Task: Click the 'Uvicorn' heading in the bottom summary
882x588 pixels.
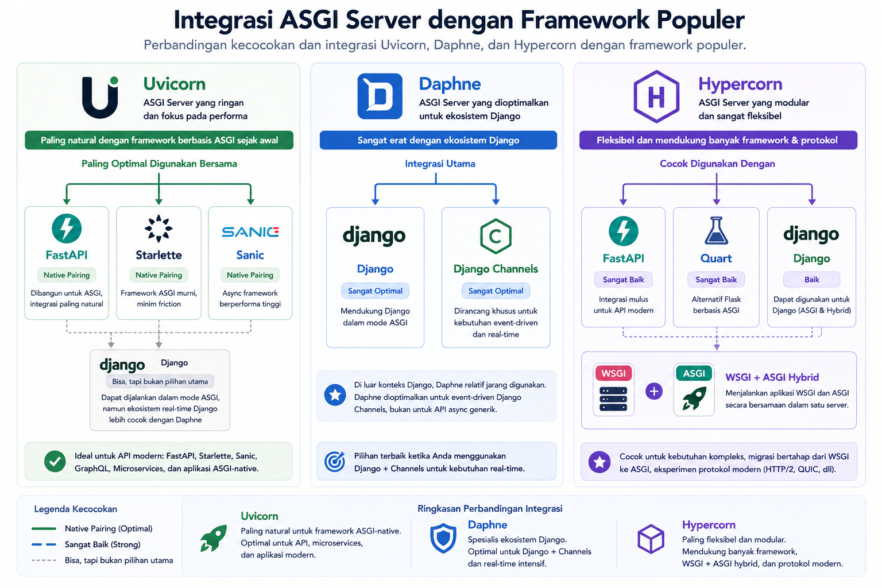Action: click(x=260, y=516)
